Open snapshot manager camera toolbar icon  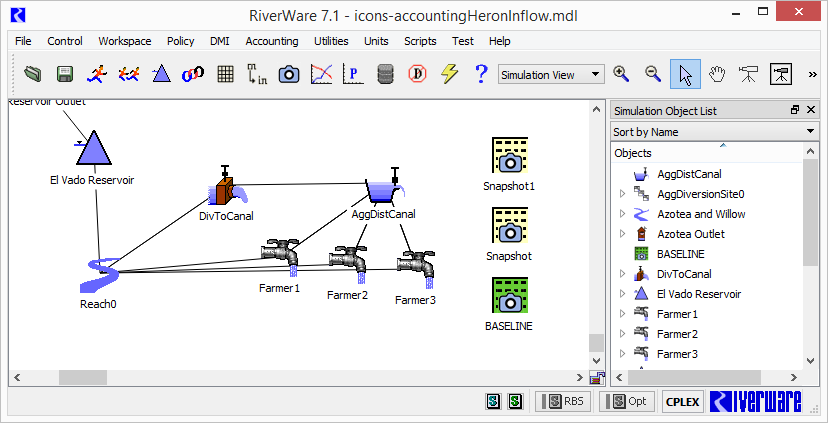click(x=289, y=74)
